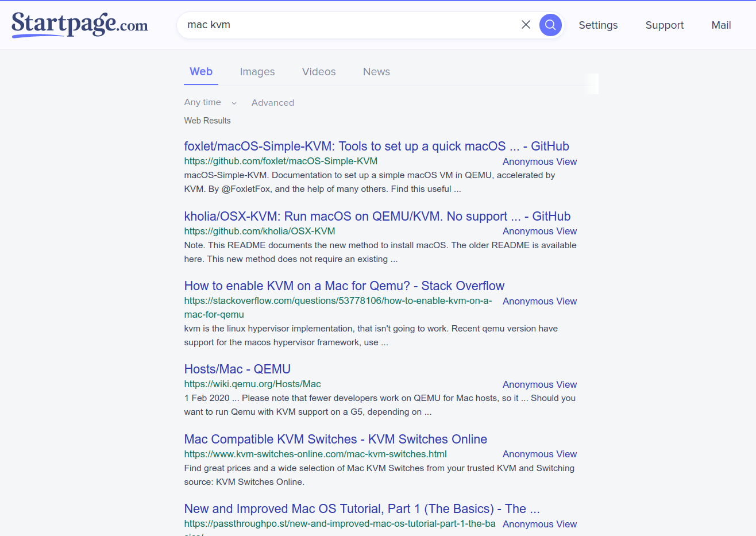Clear the search box with the X icon
The height and width of the screenshot is (536, 756).
pos(526,25)
